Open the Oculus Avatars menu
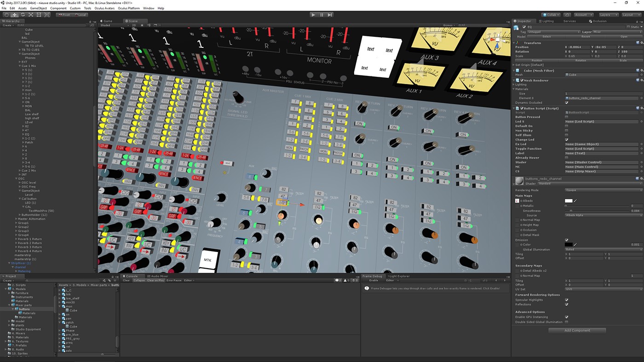644x362 pixels. tap(104, 8)
